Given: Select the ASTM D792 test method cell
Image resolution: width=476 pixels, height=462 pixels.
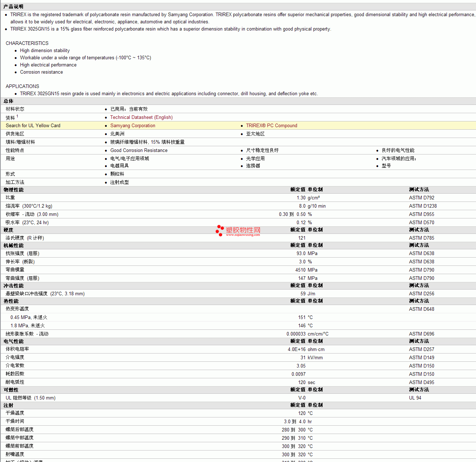Looking at the screenshot, I should tap(421, 198).
